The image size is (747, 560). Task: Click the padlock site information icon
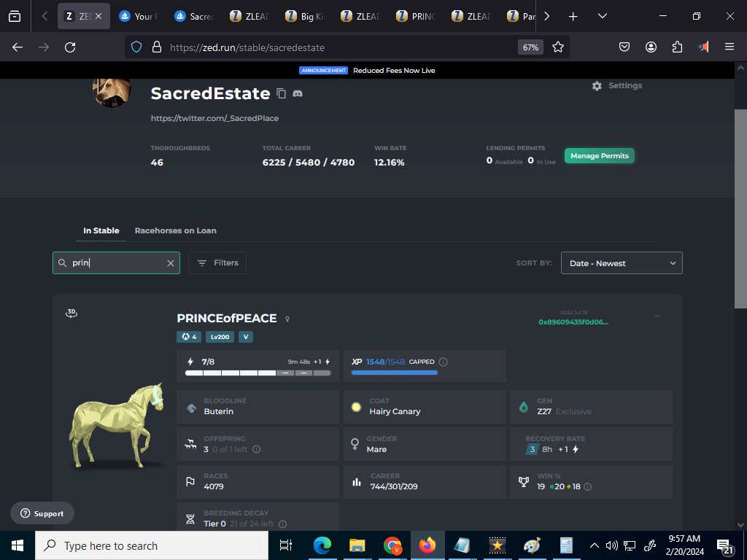[x=156, y=47]
